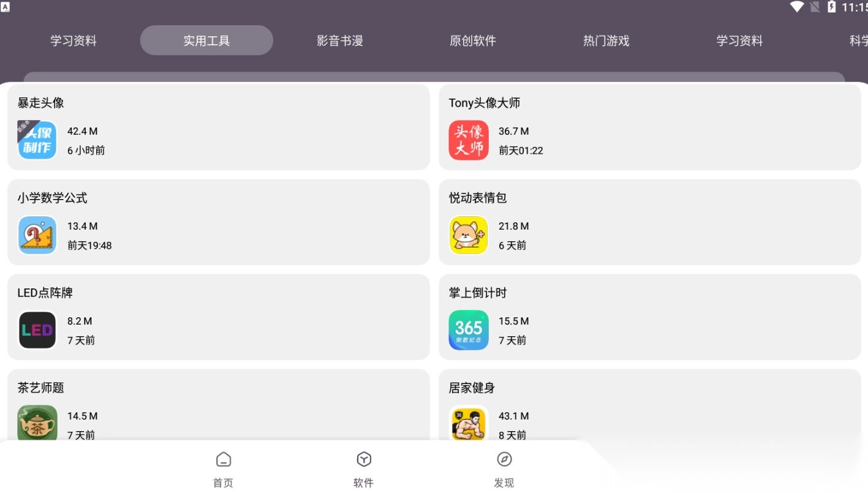Switch to the 原创软件 tab
This screenshot has height=493, width=868.
tap(473, 41)
